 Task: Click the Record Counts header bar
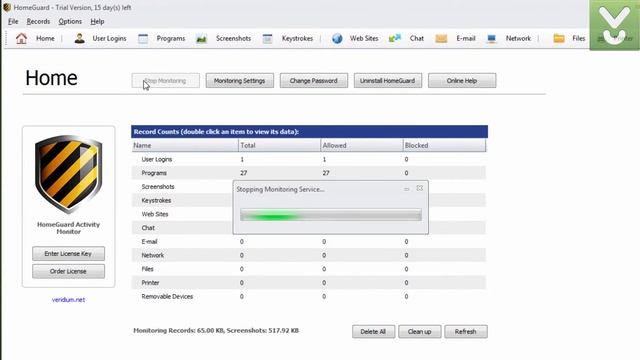[x=309, y=132]
